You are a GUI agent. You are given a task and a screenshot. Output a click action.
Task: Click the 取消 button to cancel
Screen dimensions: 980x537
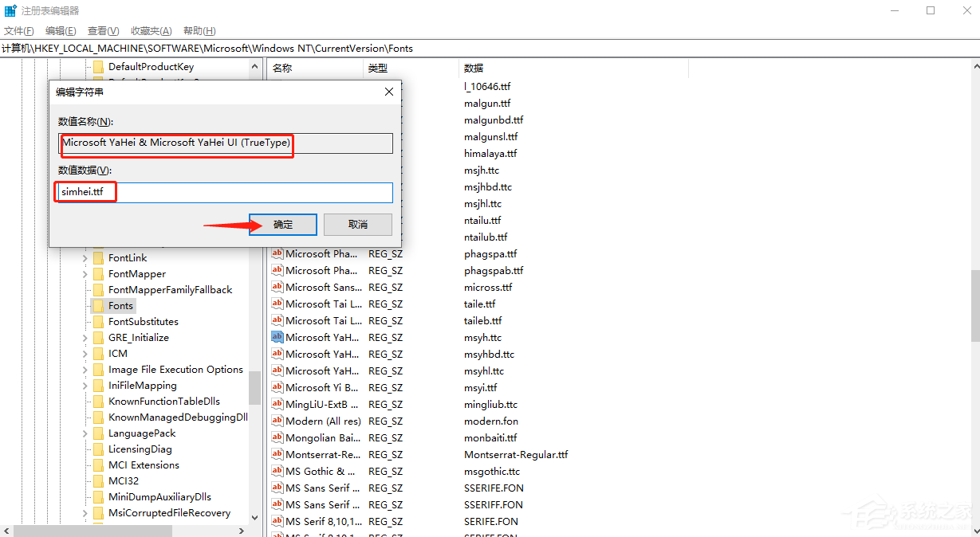(357, 224)
